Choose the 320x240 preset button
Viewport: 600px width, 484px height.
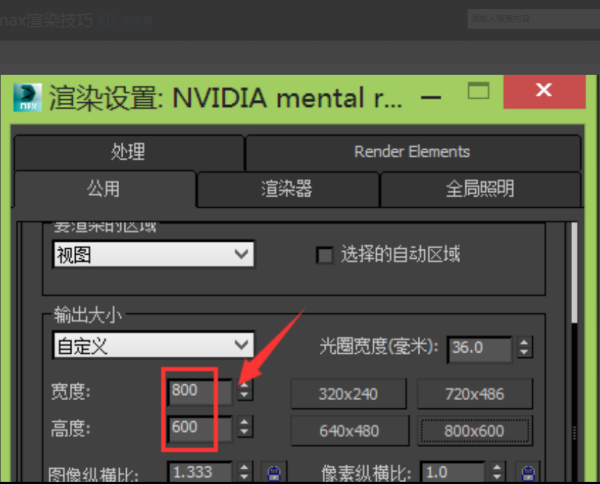click(x=348, y=394)
